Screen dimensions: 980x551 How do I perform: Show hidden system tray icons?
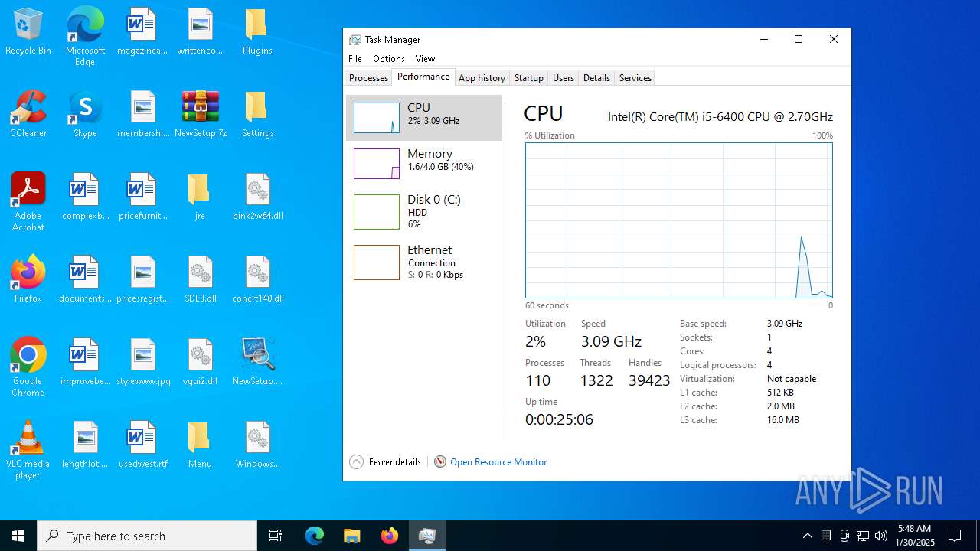pyautogui.click(x=807, y=536)
